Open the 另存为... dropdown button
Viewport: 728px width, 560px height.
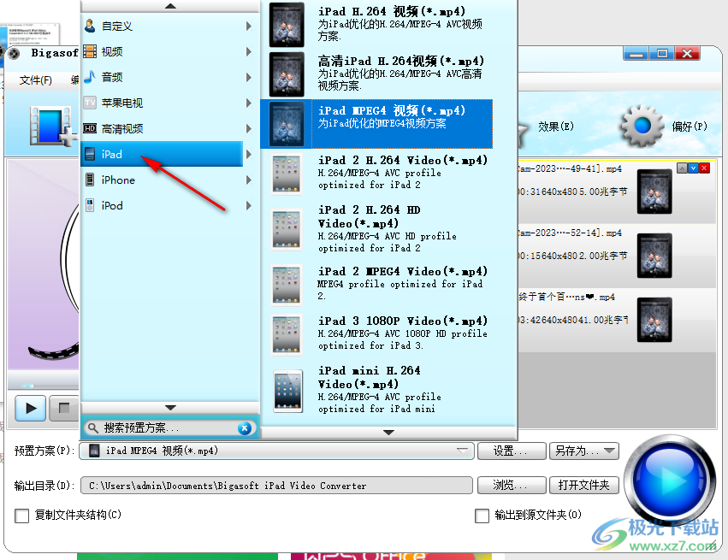tap(584, 451)
